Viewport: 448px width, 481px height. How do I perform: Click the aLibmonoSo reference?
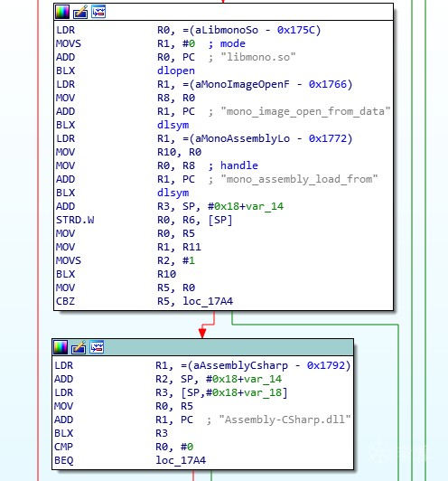[227, 30]
